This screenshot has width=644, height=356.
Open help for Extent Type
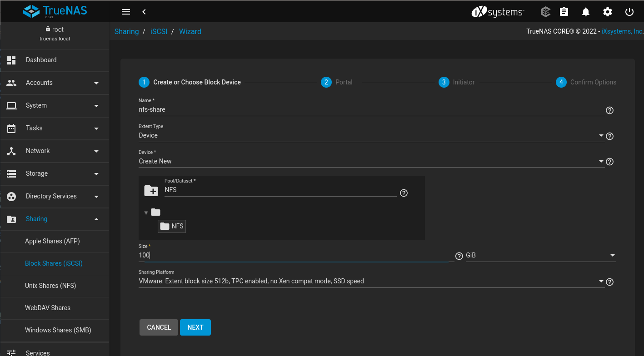[610, 136]
